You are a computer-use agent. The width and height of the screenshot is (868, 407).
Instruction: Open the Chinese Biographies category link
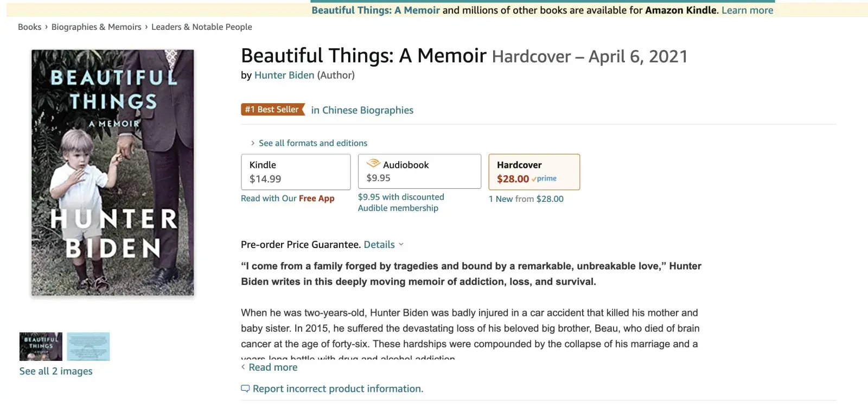[362, 110]
